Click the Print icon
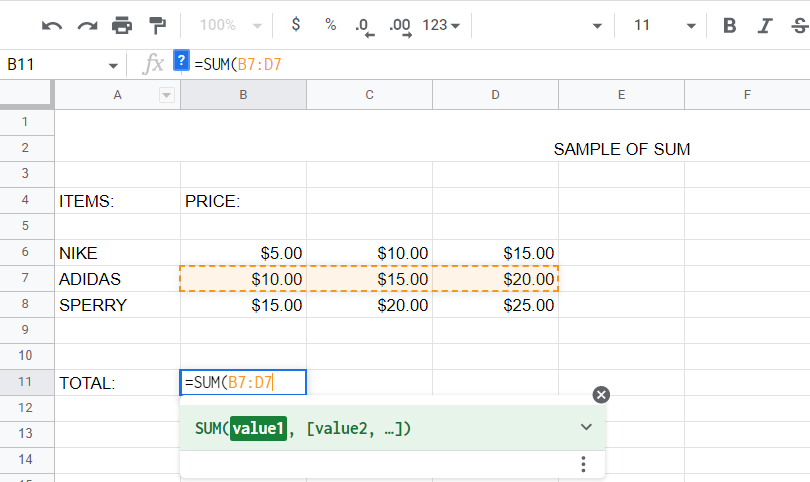This screenshot has width=810, height=482. coord(122,25)
